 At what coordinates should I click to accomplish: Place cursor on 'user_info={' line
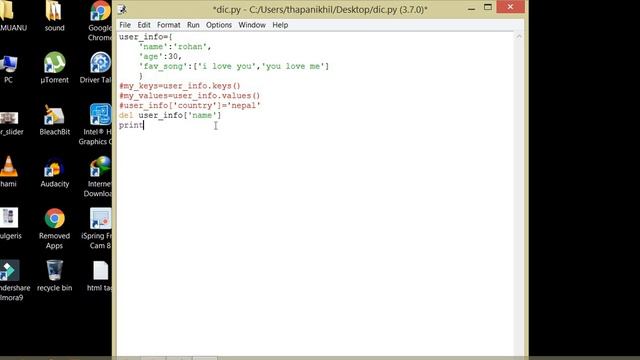(146, 37)
